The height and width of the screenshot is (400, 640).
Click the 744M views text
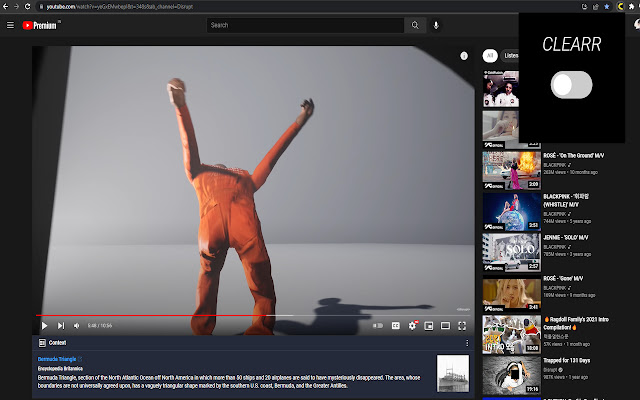tap(555, 221)
